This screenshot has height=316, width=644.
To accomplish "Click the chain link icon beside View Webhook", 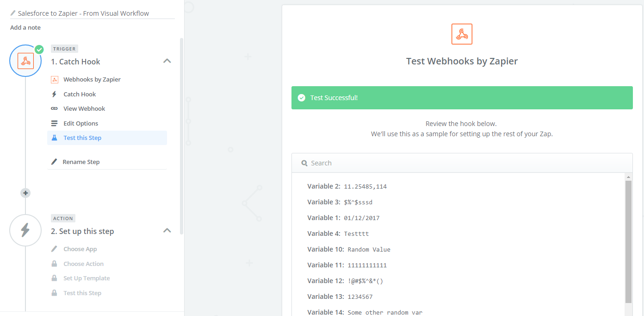I will (x=54, y=108).
